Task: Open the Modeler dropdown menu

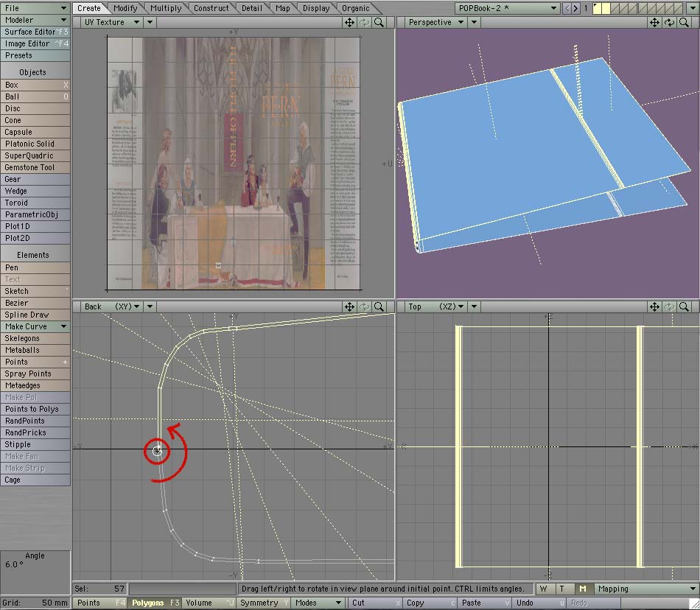Action: click(x=35, y=20)
